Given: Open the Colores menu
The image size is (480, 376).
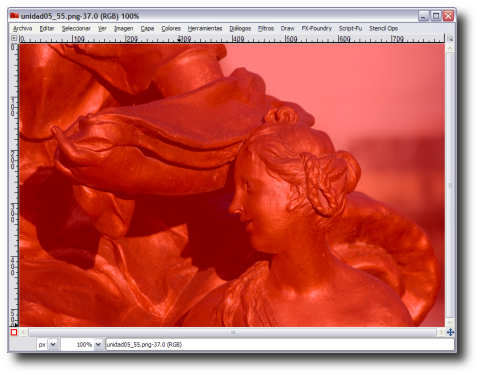Looking at the screenshot, I should [x=171, y=29].
